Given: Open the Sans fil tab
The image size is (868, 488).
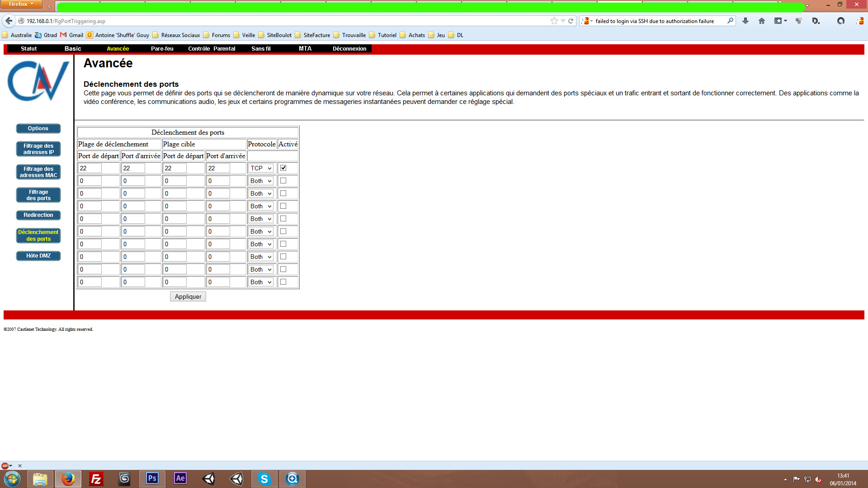Looking at the screenshot, I should (261, 49).
